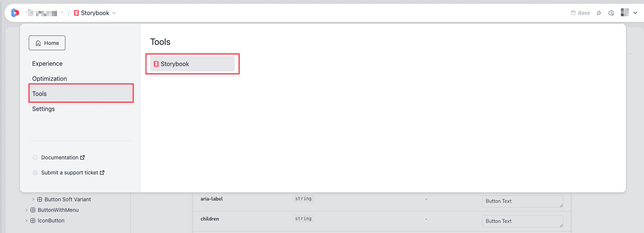The height and width of the screenshot is (233, 644).
Task: Select the ButtonWithMenu component
Action: click(58, 210)
